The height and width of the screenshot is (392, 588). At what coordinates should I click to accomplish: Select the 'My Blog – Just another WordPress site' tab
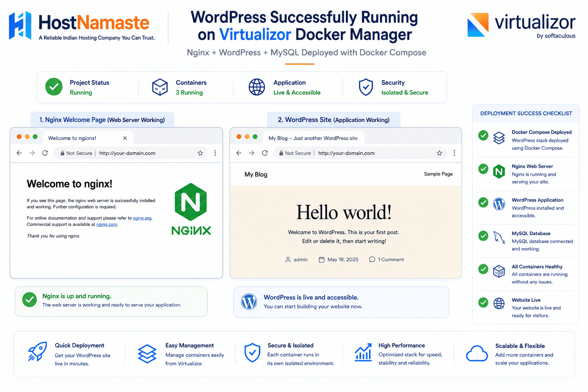[313, 138]
